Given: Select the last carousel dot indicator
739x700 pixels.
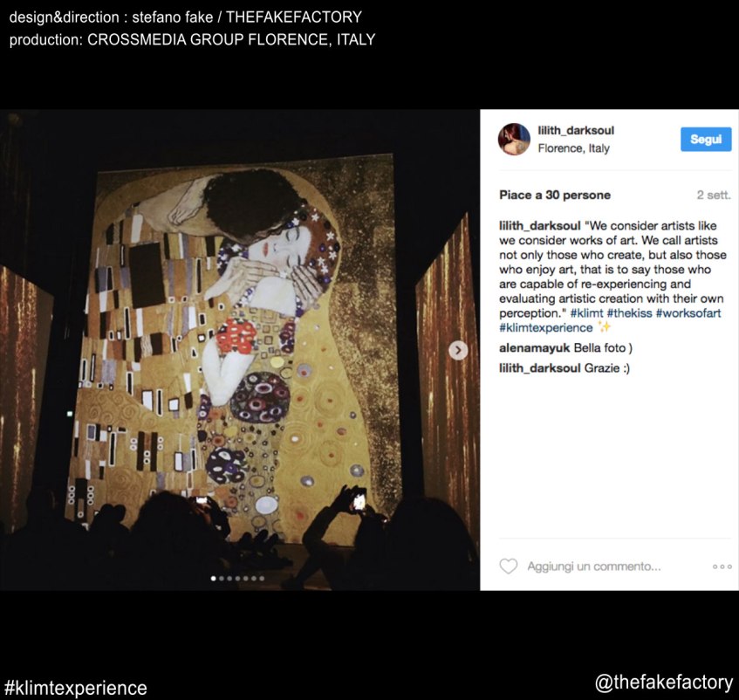Looking at the screenshot, I should pos(262,578).
